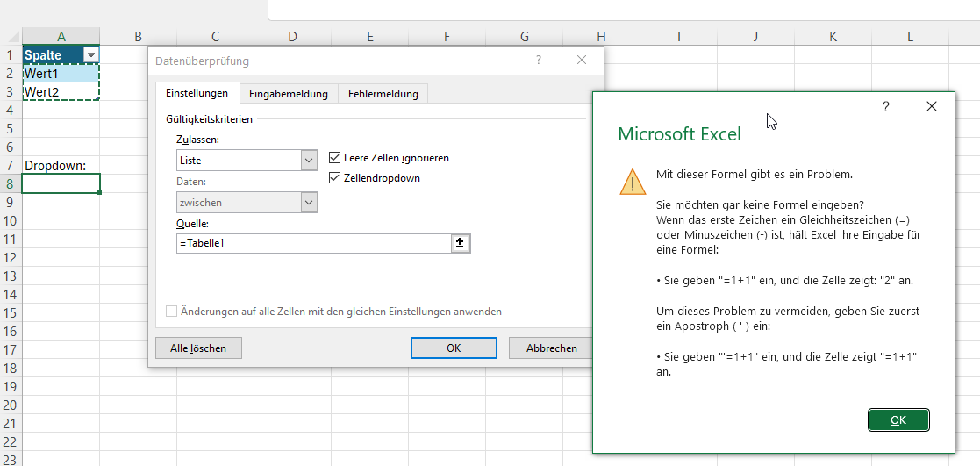Screen dimensions: 980x466
Task: Click the Microsoft Excel dialog title text
Action: click(679, 134)
